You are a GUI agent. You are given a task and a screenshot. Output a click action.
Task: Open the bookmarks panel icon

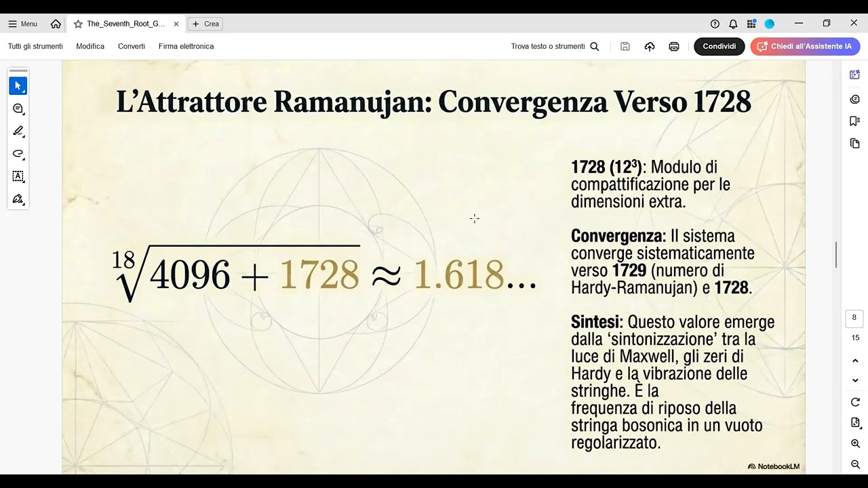tap(854, 121)
